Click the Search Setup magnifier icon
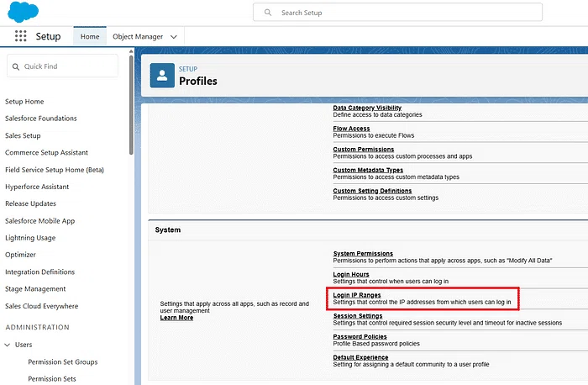Screen dimensions: 588x385 [268, 13]
